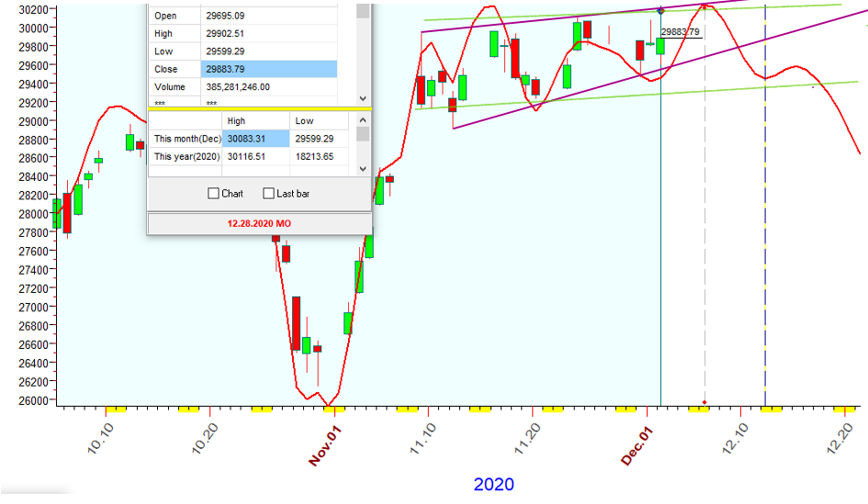This screenshot has height=504, width=868.
Task: Select This year Low cell 18213.65
Action: click(x=319, y=157)
